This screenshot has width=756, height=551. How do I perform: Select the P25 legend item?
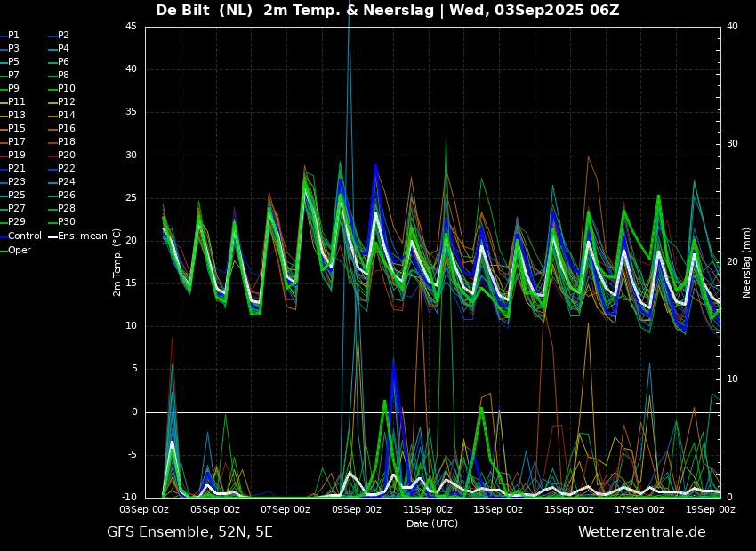coord(17,196)
